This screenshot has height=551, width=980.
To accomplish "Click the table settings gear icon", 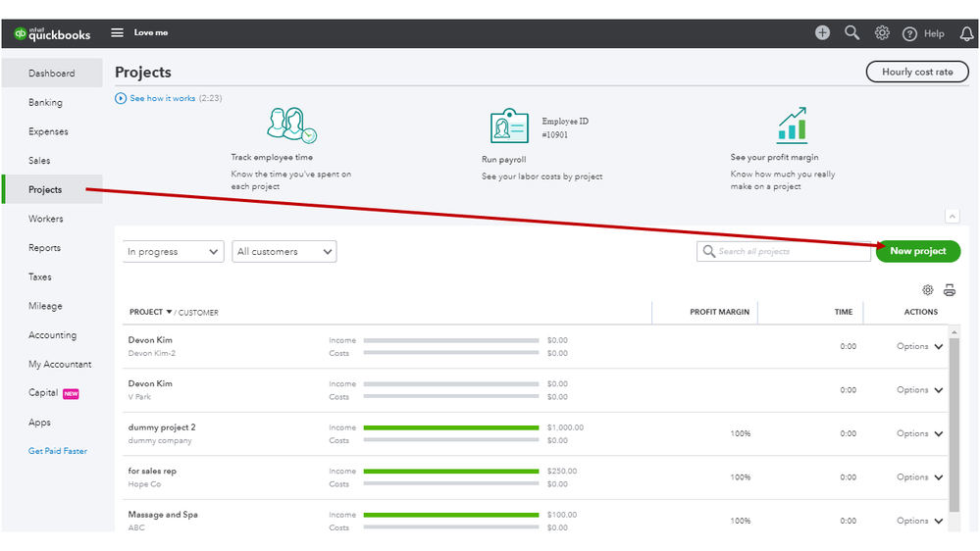I will pos(927,290).
